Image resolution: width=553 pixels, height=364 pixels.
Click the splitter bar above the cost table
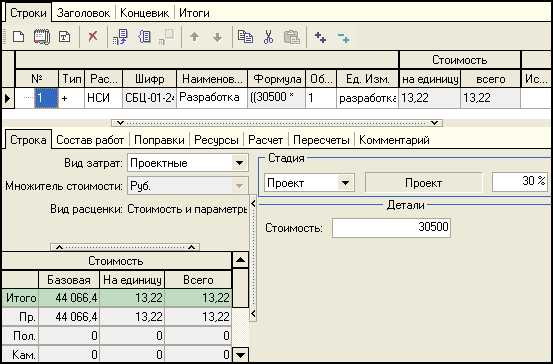coord(125,247)
